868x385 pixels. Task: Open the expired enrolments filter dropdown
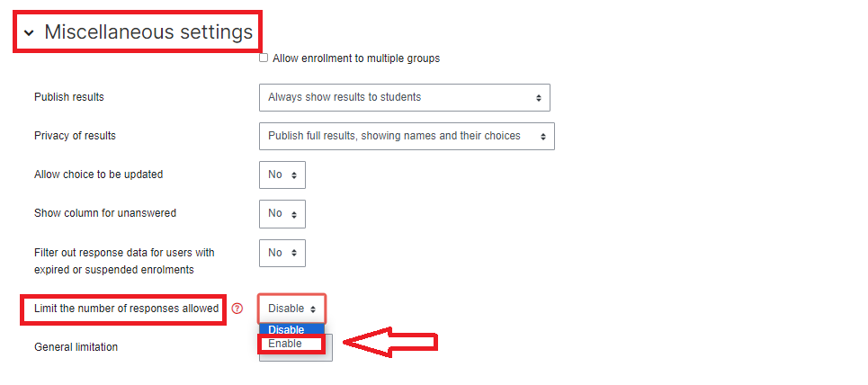tap(282, 253)
